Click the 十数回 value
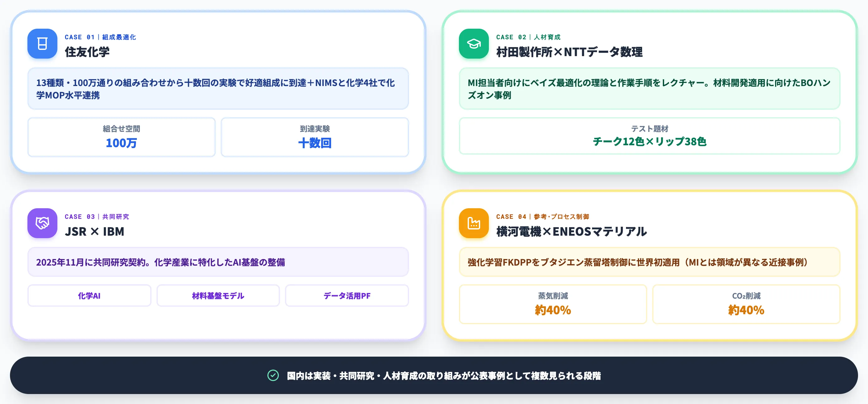Image resolution: width=868 pixels, height=404 pixels. 315,143
